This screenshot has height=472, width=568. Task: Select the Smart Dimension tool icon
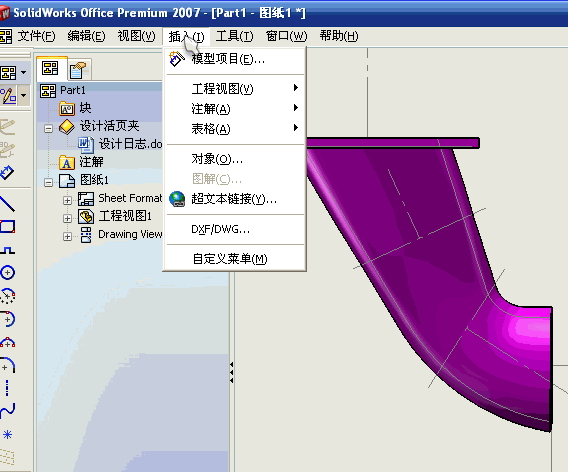(x=7, y=172)
